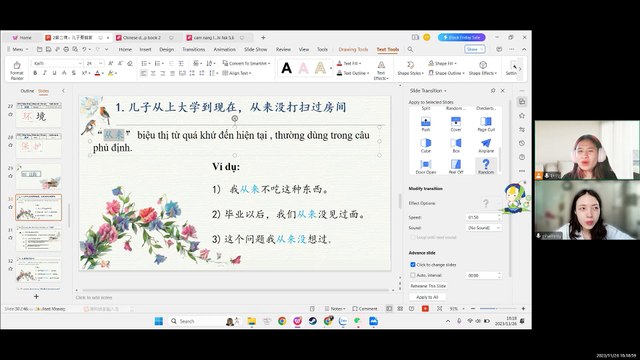Viewport: 640px width, 360px height.
Task: Apply bold formatting to text
Action: click(35, 73)
